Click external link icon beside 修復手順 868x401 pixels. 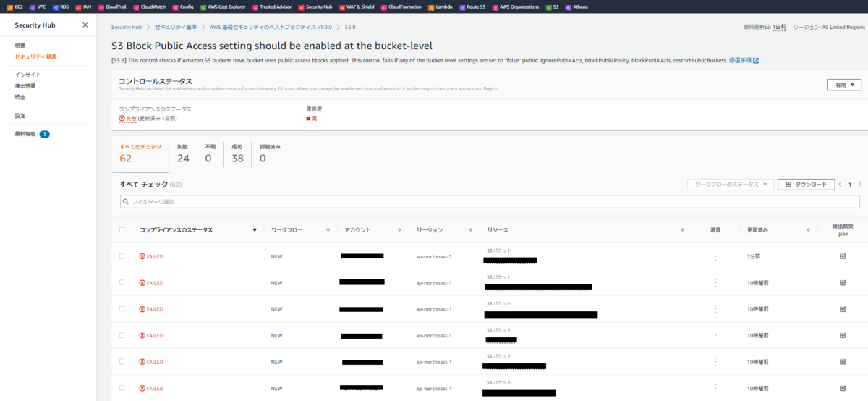point(756,61)
